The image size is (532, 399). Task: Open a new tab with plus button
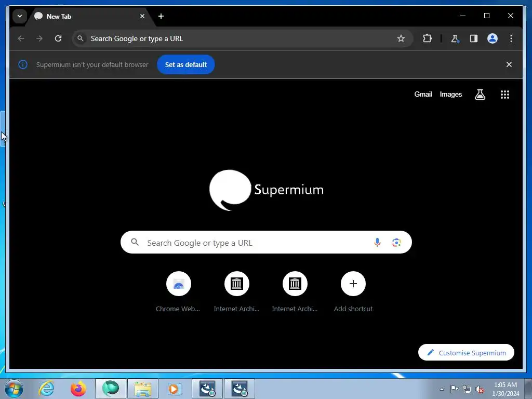click(161, 16)
